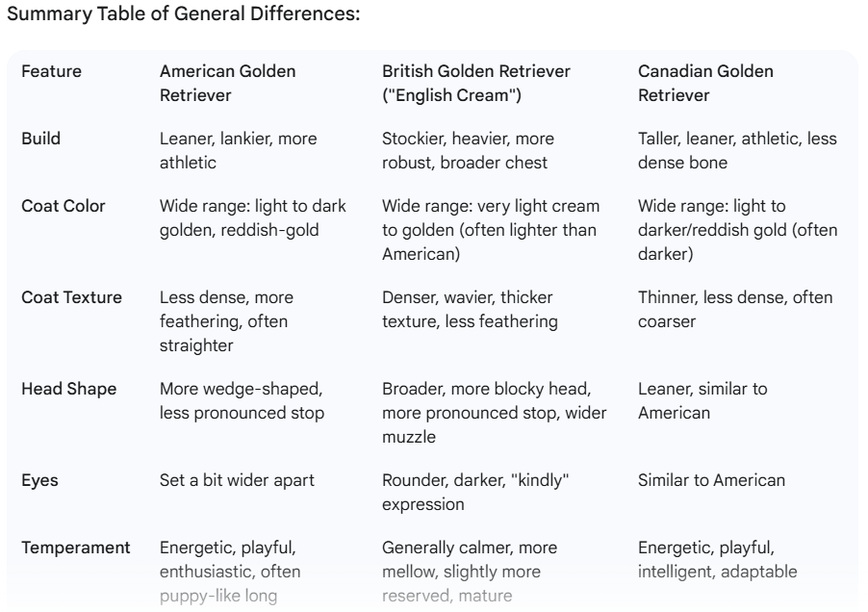This screenshot has width=868, height=612.
Task: Select the "Coat Texture" row label
Action: [x=71, y=297]
